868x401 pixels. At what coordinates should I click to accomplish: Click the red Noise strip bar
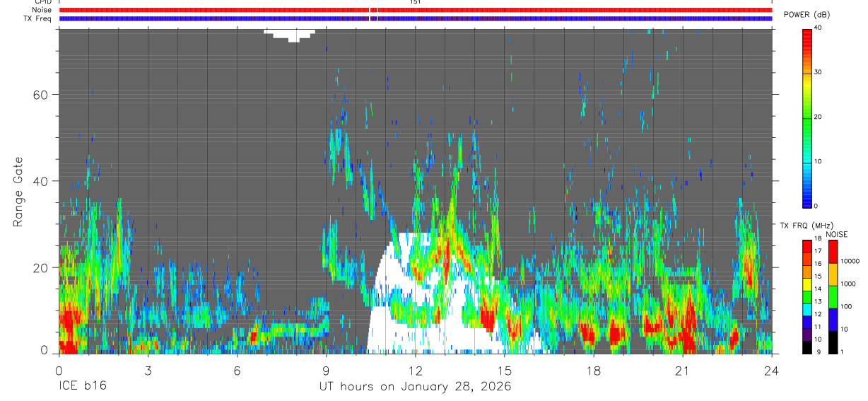tap(416, 10)
